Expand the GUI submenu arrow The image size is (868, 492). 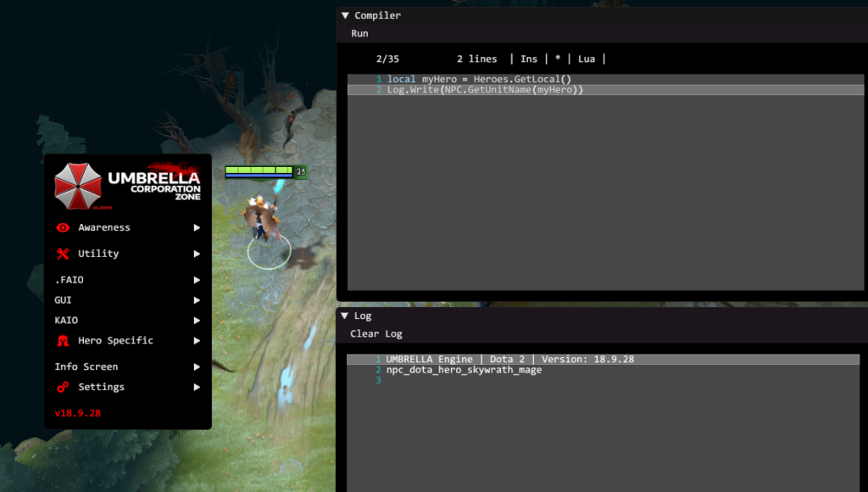(197, 300)
